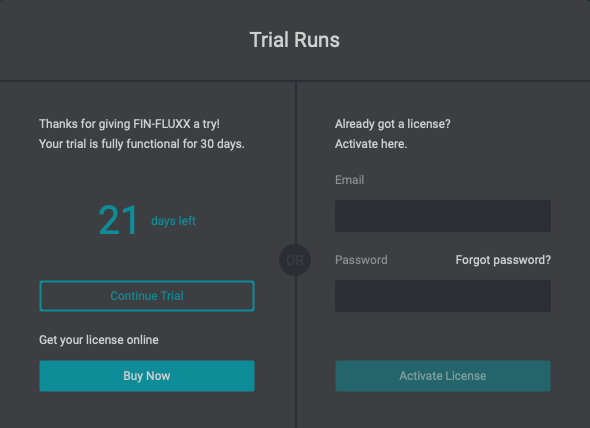Click the days left label
The image size is (590, 428).
173,221
